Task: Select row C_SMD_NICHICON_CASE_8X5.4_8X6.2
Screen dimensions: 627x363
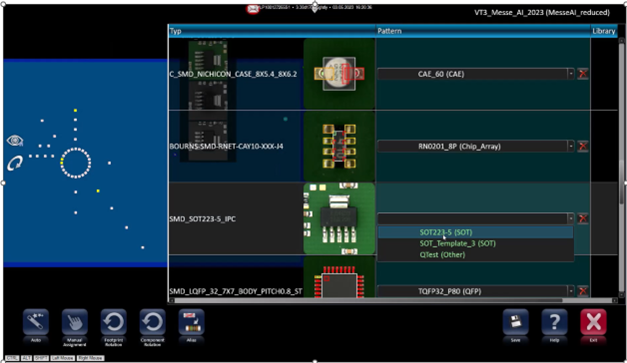Action: point(233,74)
